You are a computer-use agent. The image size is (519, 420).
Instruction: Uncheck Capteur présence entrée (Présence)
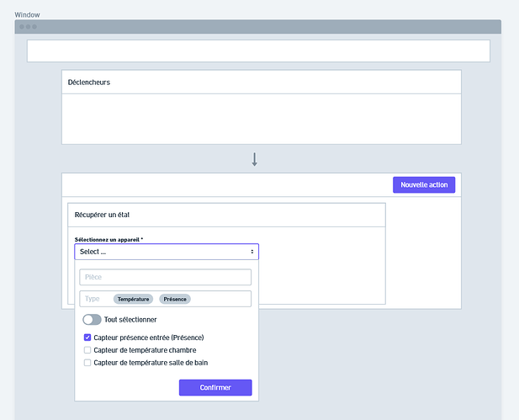pyautogui.click(x=88, y=338)
